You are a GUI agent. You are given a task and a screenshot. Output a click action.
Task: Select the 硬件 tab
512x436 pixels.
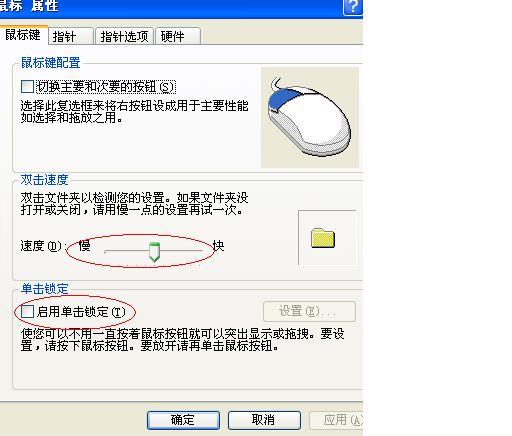pos(178,36)
